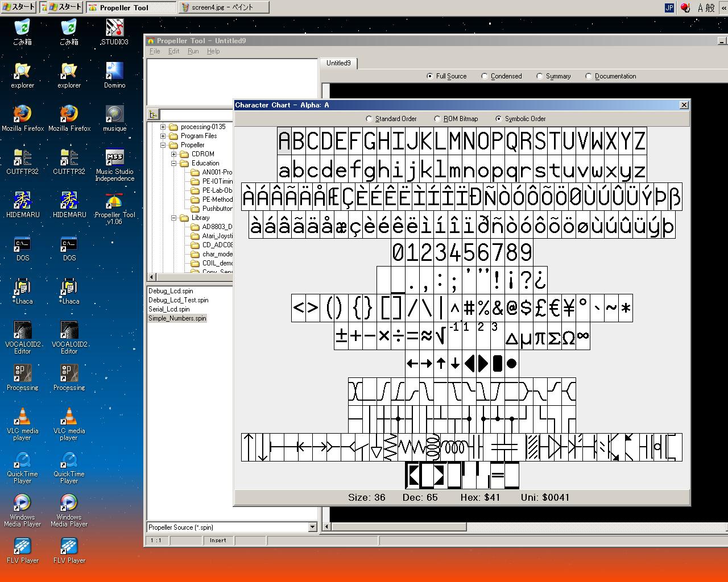
Task: Open the musique desktop shortcut
Action: tap(115, 118)
